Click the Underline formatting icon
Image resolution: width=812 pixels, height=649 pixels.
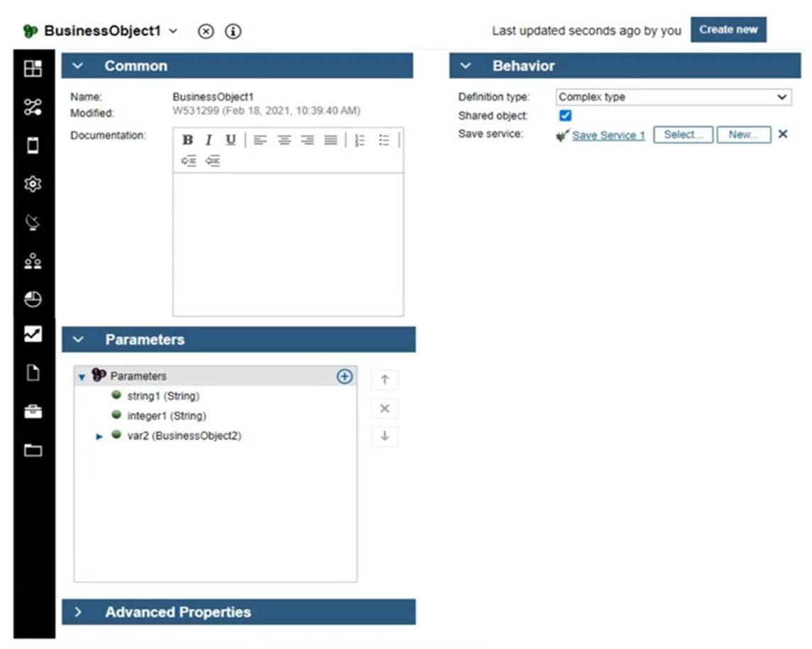231,140
